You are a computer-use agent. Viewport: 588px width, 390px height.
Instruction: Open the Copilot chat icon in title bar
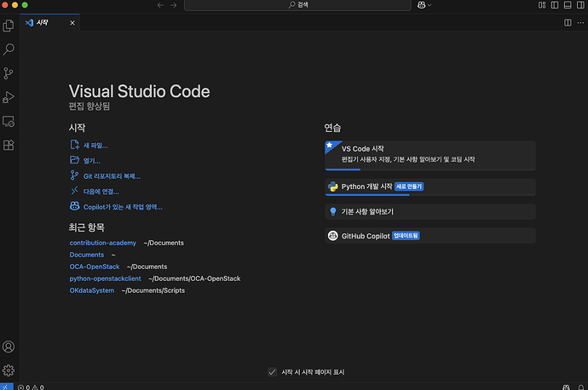coord(421,5)
